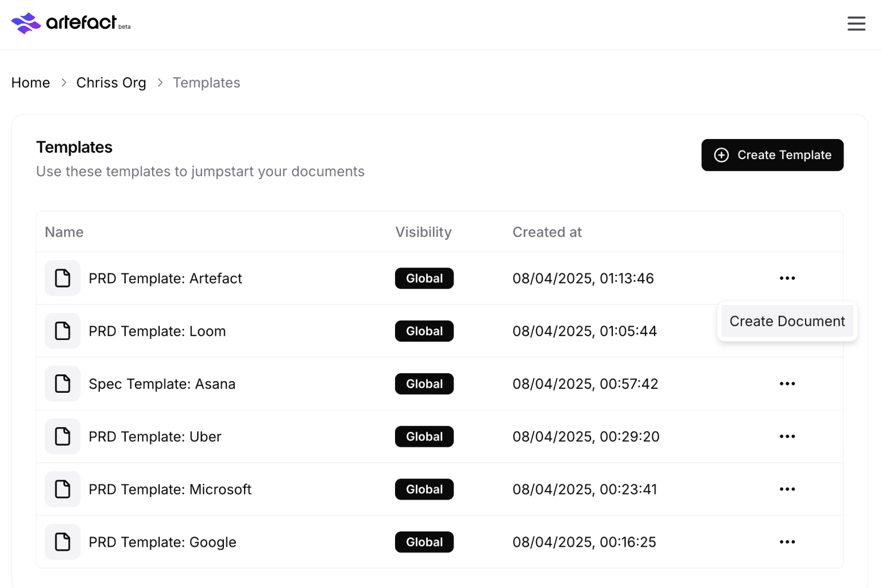
Task: Expand more actions for PRD Template: Google
Action: [x=787, y=542]
